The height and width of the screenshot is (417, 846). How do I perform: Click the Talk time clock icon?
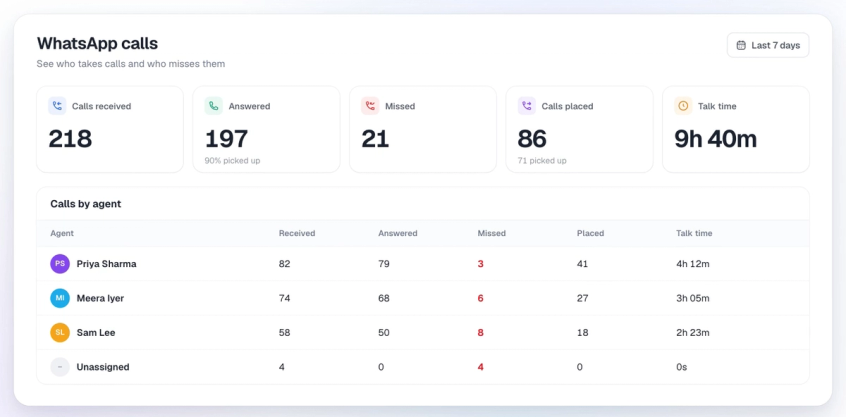683,106
